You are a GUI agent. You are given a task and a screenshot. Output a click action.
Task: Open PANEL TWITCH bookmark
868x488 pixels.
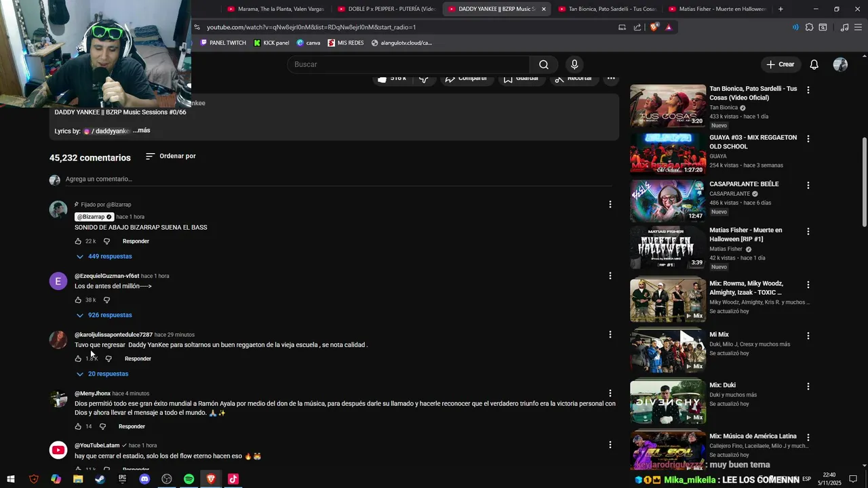coord(223,43)
